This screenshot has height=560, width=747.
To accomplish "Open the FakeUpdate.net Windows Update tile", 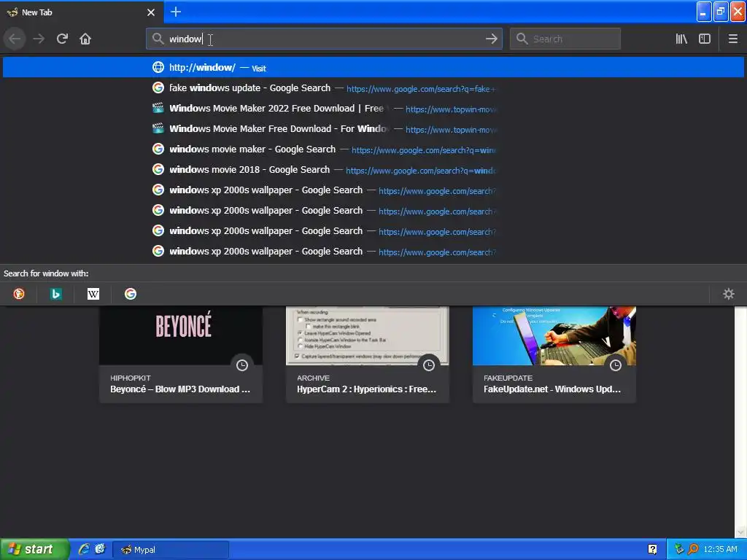I will click(x=554, y=354).
